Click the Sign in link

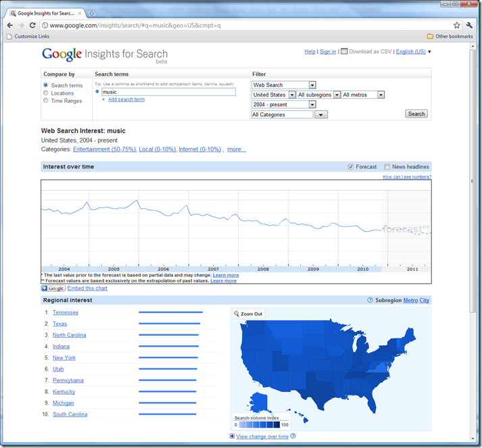[x=328, y=51]
